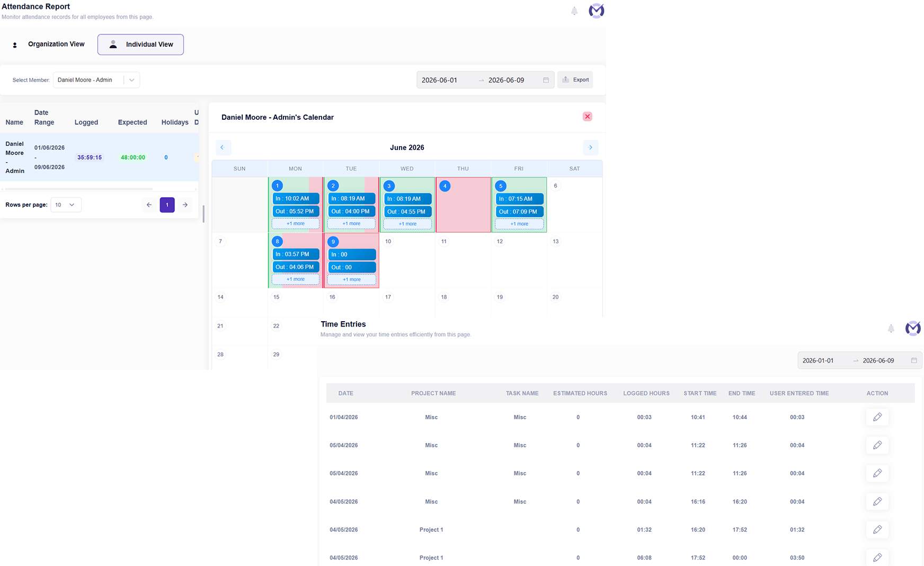Click the Expected column header
The width and height of the screenshot is (924, 566).
(132, 122)
